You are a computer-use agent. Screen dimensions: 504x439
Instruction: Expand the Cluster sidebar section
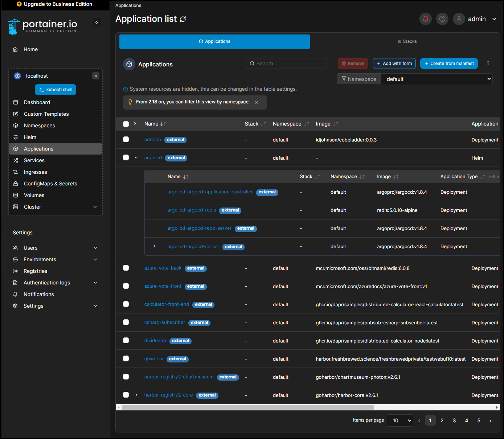[95, 207]
